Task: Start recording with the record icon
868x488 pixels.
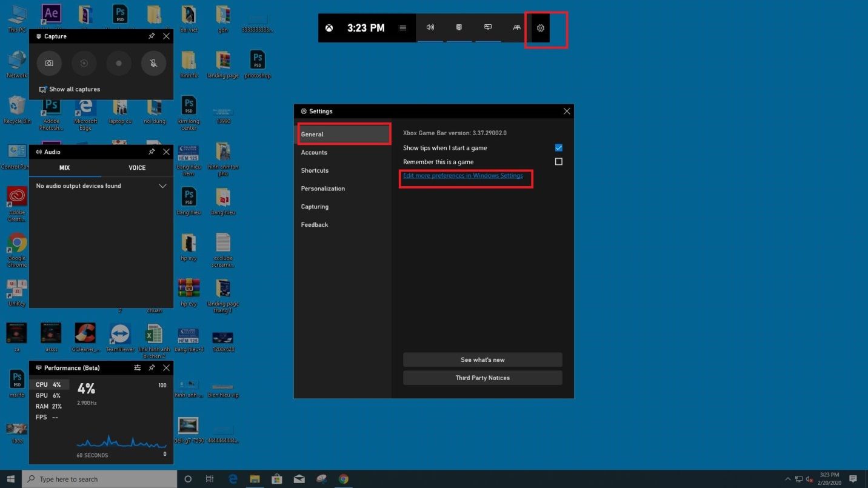Action: [x=118, y=63]
